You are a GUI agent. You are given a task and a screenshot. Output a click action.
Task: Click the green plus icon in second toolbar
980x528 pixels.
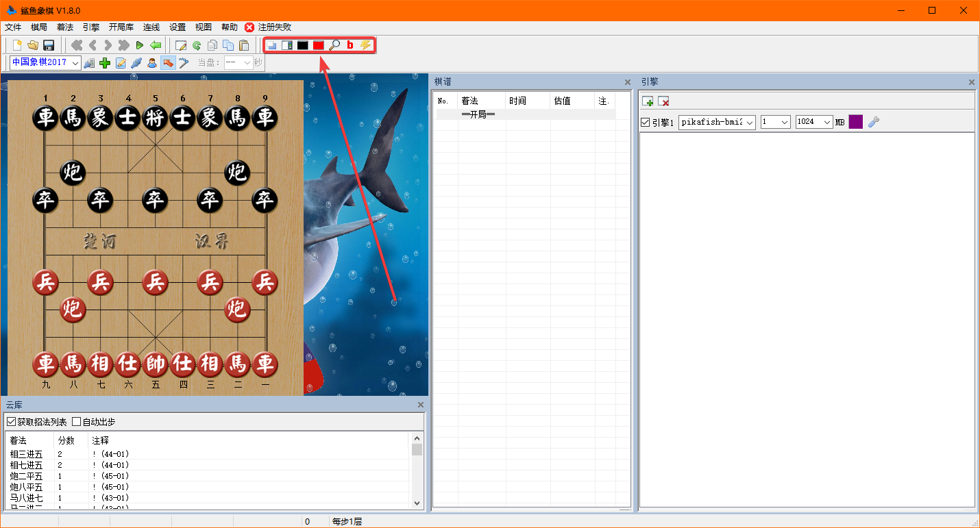(105, 63)
